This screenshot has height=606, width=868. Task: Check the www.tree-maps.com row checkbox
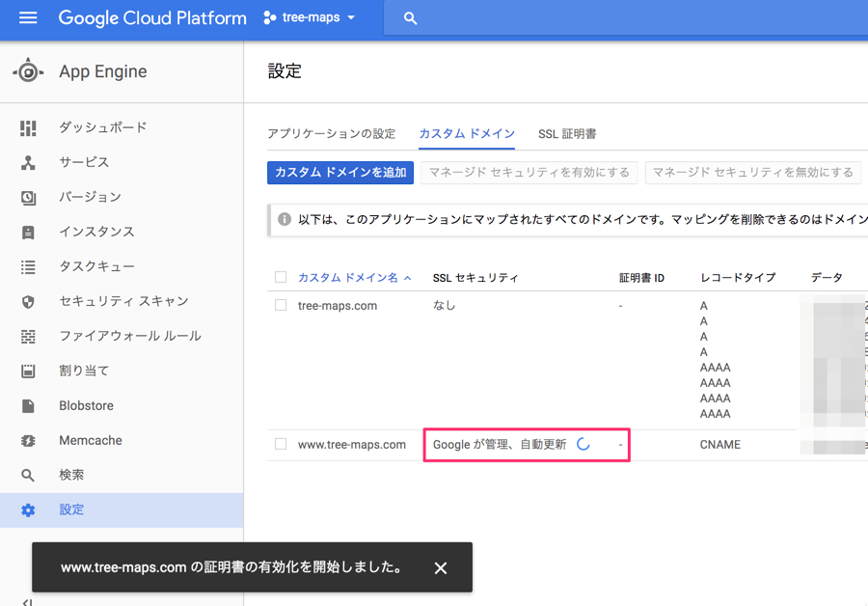[281, 444]
